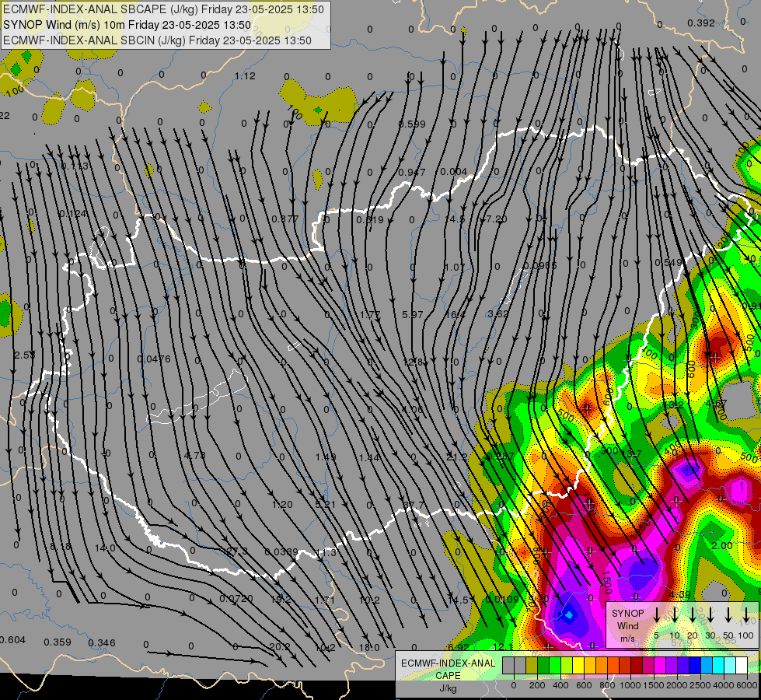
Task: Pick the first gray swatch in CAPE legend
Action: tap(508, 666)
